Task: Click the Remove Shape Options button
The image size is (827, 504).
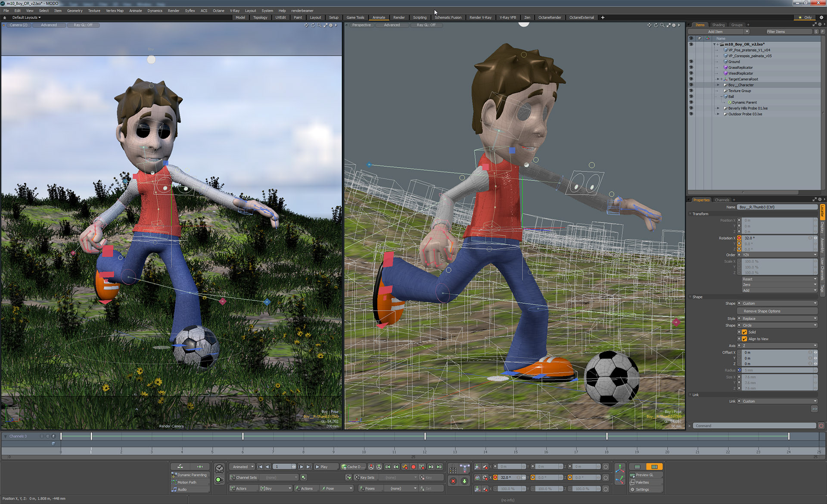Action: tap(762, 311)
